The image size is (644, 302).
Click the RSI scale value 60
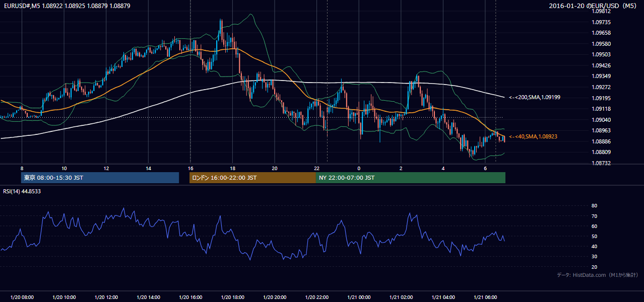[x=594, y=226]
